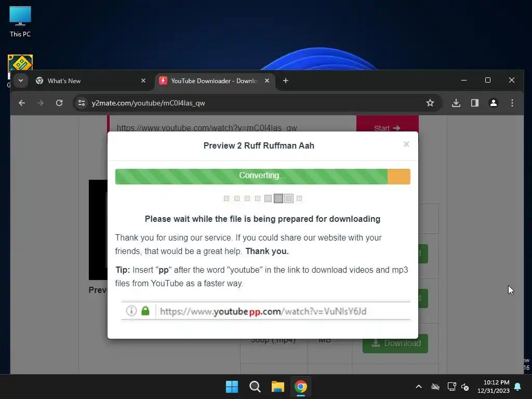Open Chrome profile icon
The height and width of the screenshot is (399, 532).
(494, 103)
